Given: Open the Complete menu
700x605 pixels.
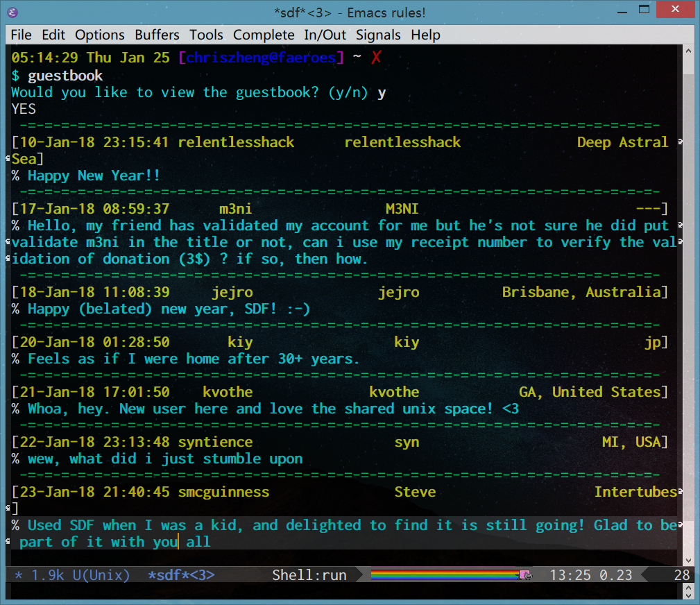Looking at the screenshot, I should point(264,35).
